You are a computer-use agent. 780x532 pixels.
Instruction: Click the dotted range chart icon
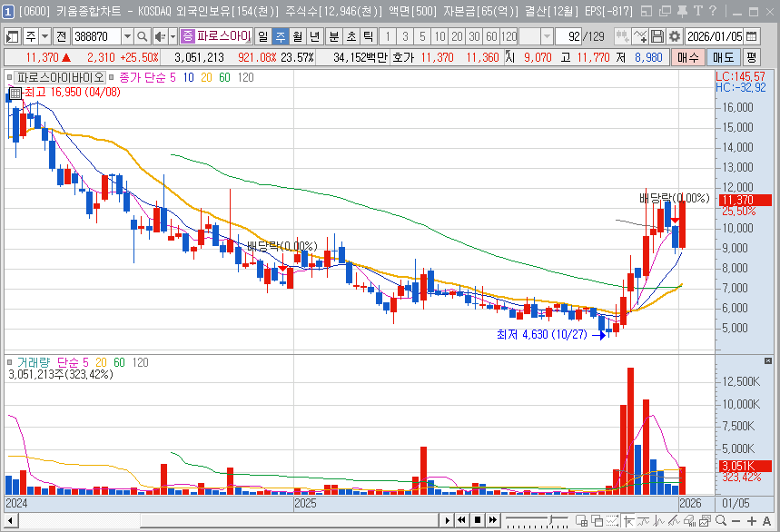(612, 520)
